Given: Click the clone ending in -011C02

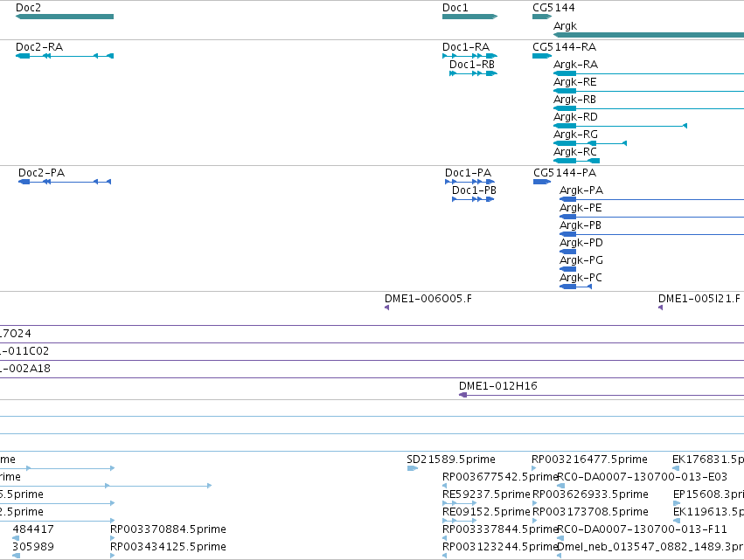Looking at the screenshot, I should [372, 360].
